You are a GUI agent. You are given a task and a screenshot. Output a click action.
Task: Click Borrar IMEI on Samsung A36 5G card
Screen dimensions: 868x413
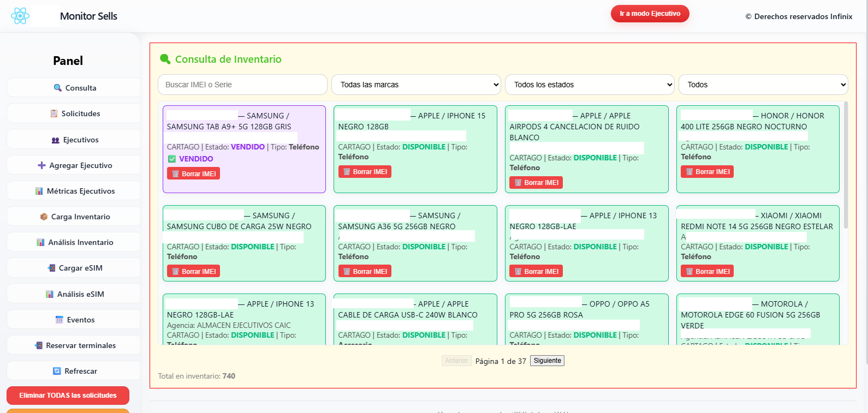pyautogui.click(x=365, y=271)
